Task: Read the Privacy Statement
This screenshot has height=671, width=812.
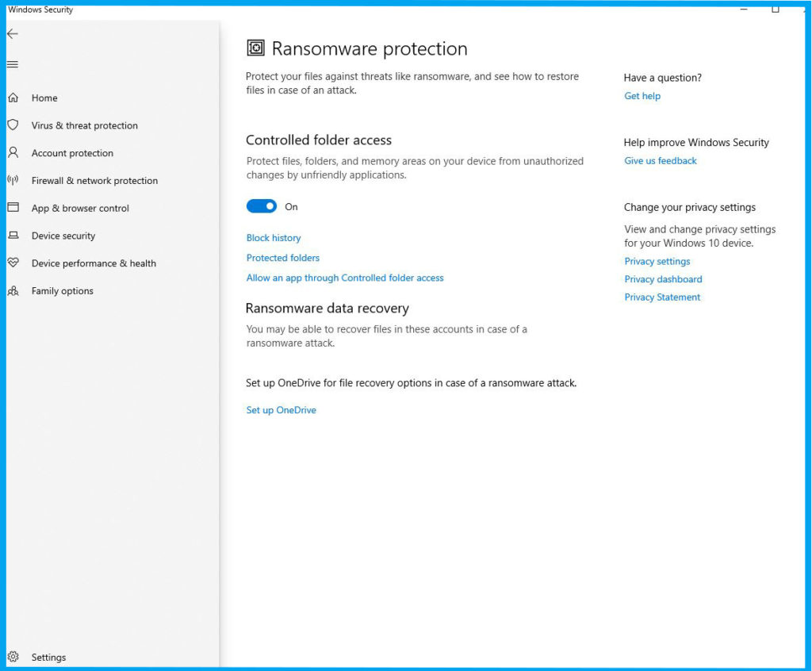Action: tap(661, 297)
